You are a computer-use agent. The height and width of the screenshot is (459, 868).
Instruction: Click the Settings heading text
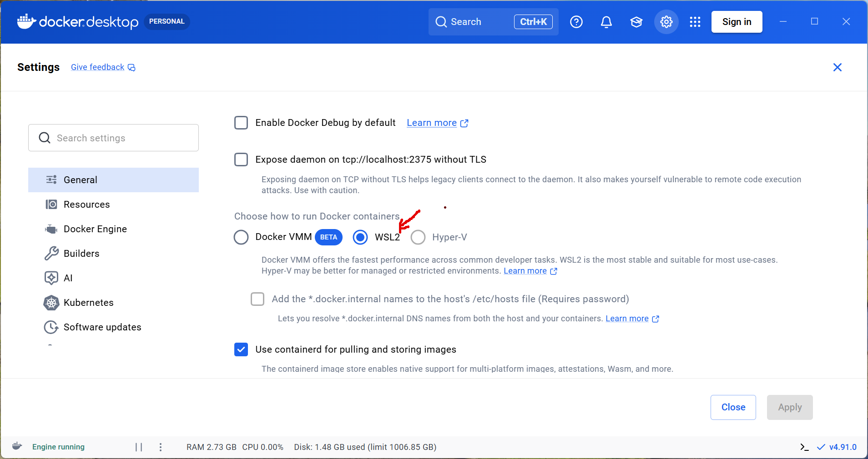pos(38,67)
